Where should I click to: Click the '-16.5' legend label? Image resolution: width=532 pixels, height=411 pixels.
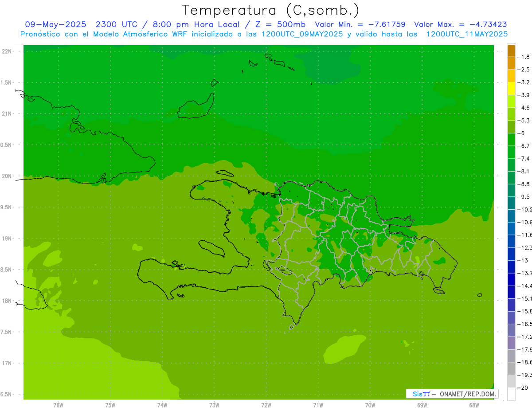524,324
